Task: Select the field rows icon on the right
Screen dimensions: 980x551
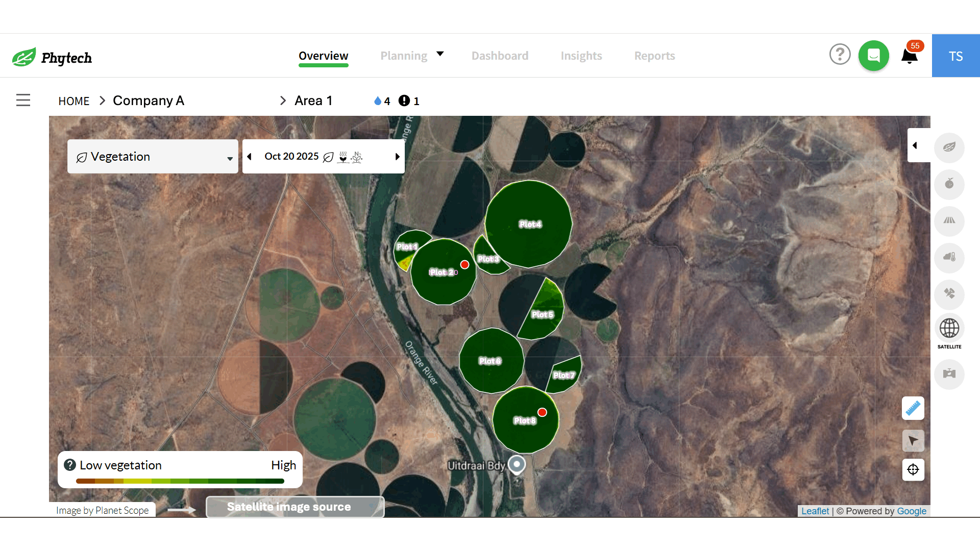Action: (x=949, y=221)
